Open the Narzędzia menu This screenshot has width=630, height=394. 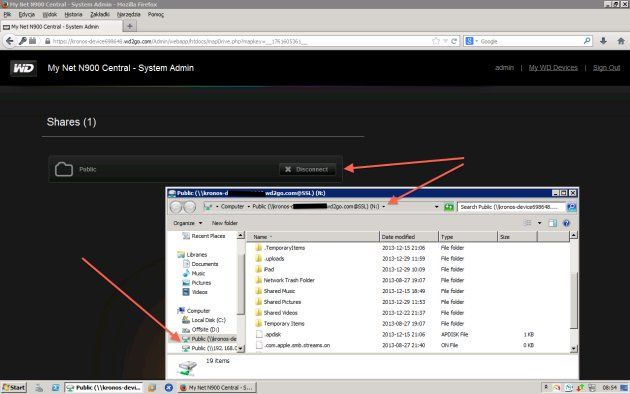[129, 14]
